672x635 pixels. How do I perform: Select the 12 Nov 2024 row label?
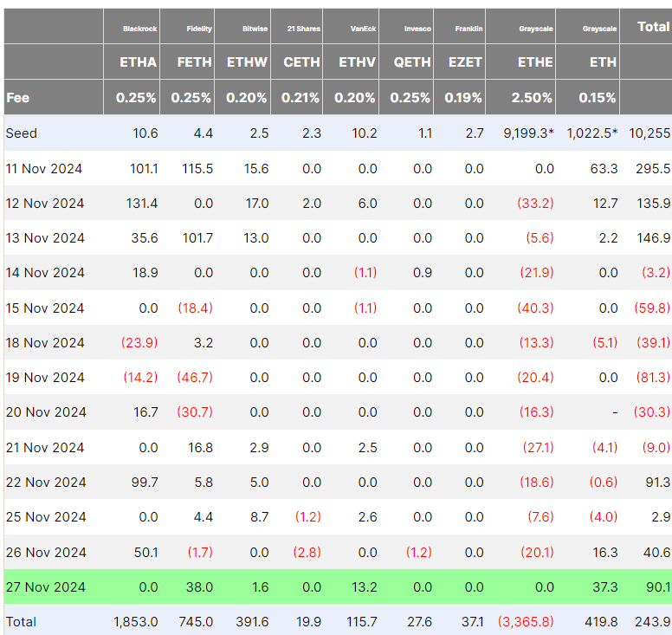[x=44, y=204]
